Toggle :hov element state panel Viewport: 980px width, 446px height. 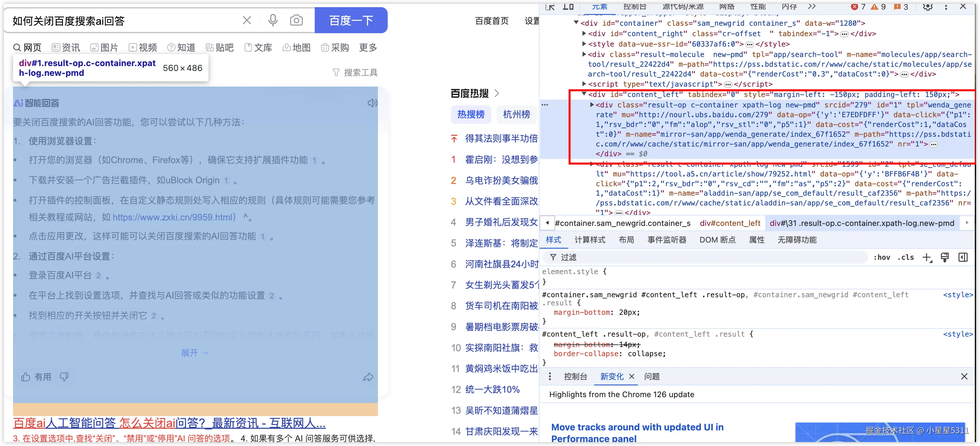tap(882, 258)
